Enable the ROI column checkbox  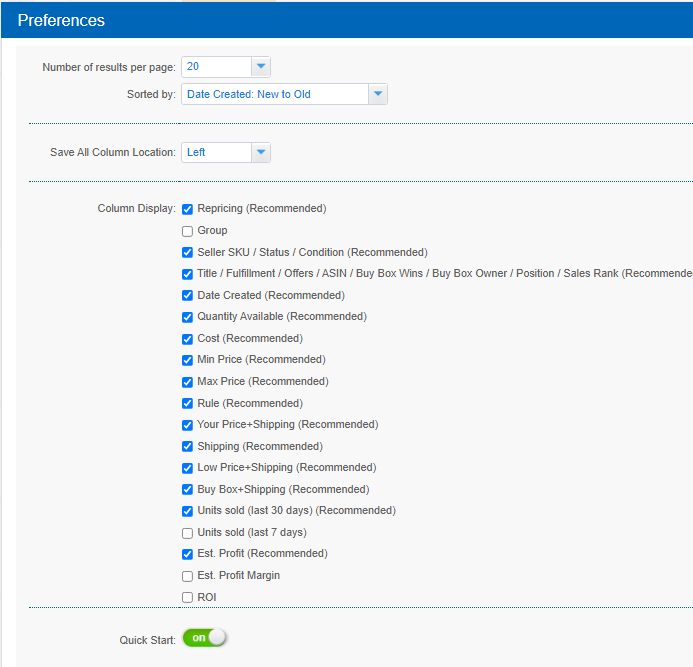[x=187, y=598]
